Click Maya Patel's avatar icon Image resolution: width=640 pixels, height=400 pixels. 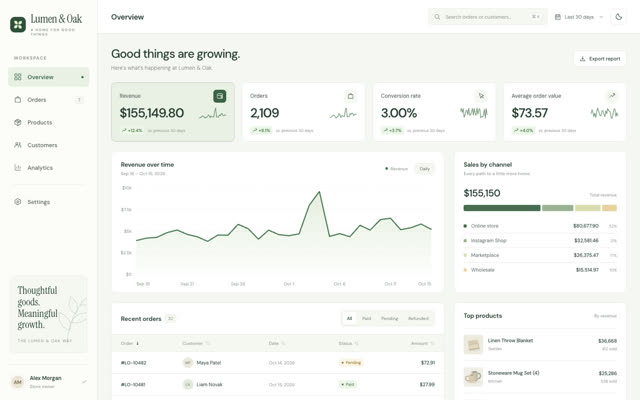pyautogui.click(x=188, y=362)
